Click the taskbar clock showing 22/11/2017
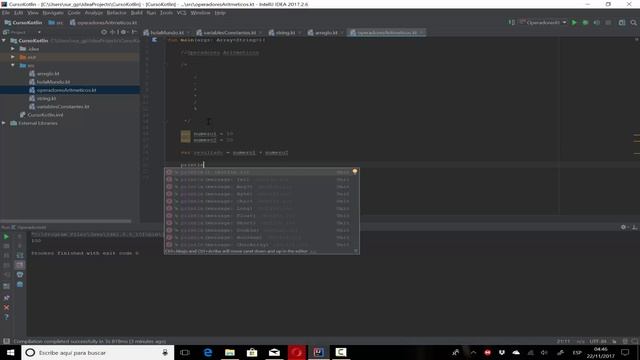The image size is (640, 360). pos(600,353)
